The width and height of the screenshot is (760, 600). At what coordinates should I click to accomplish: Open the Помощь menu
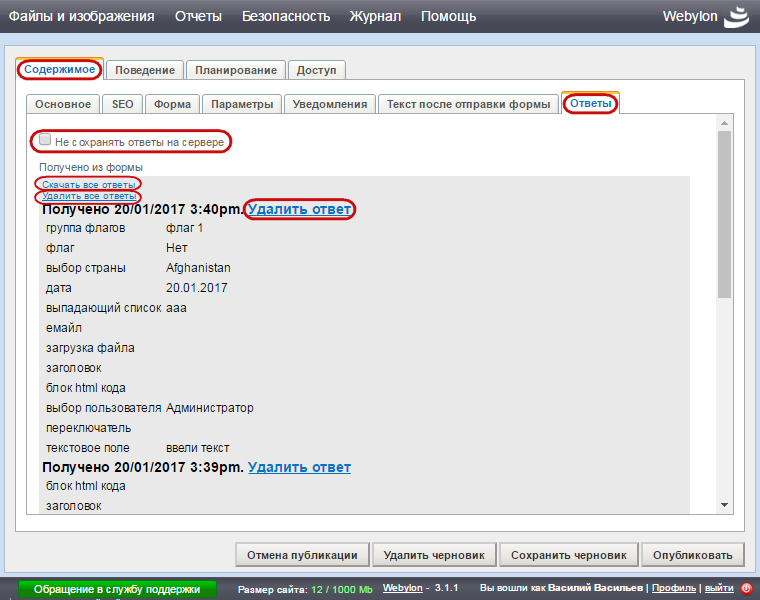pyautogui.click(x=448, y=16)
